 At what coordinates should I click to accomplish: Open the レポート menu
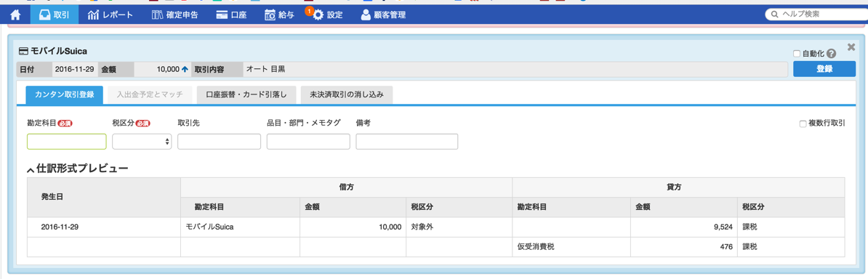[110, 15]
